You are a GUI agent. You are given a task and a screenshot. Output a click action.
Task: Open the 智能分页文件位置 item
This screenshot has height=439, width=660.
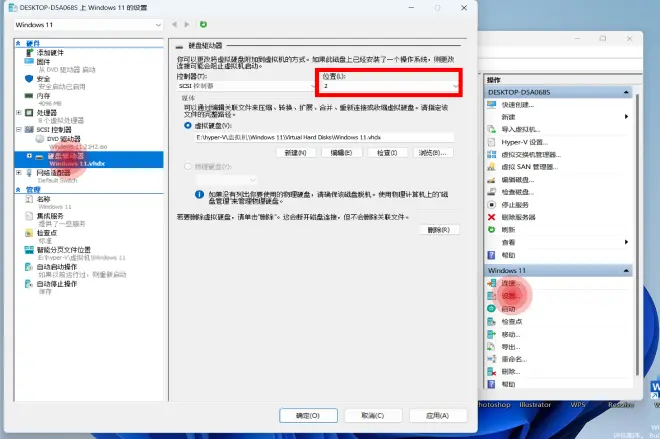[x=63, y=250]
